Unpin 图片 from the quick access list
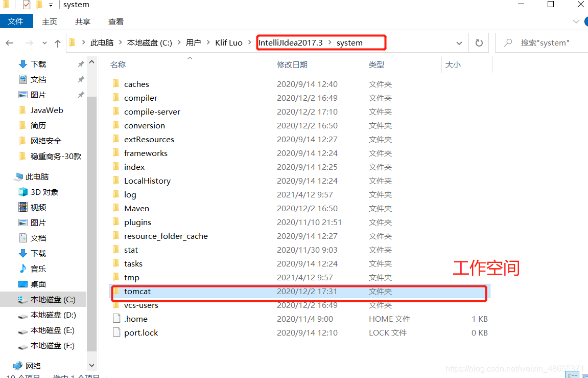 pyautogui.click(x=80, y=94)
